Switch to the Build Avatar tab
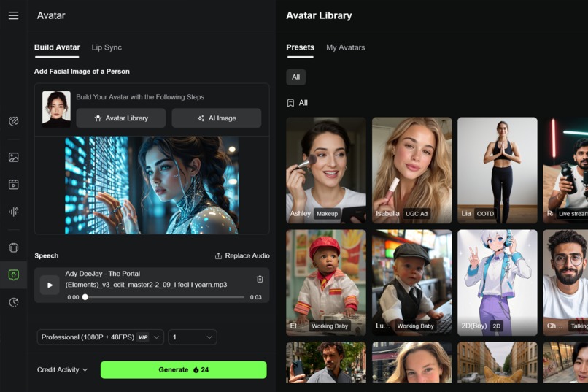Image resolution: width=588 pixels, height=392 pixels. 57,47
